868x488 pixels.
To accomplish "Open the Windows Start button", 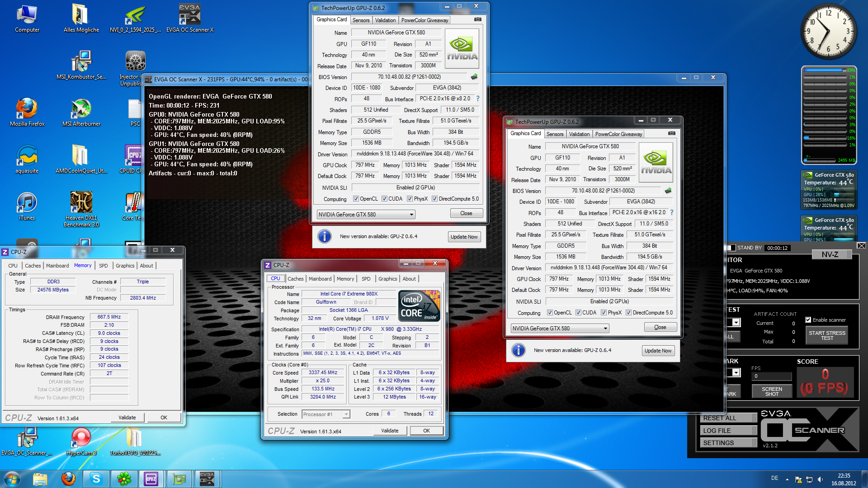I will coord(12,479).
